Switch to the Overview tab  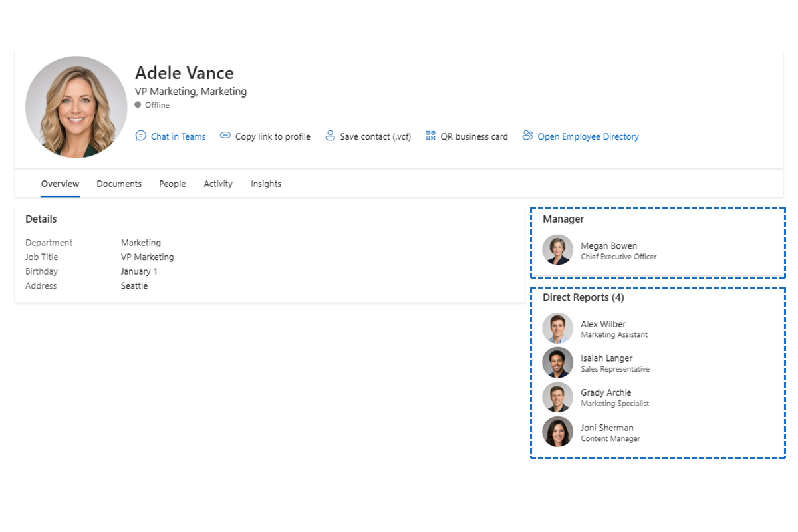(60, 184)
